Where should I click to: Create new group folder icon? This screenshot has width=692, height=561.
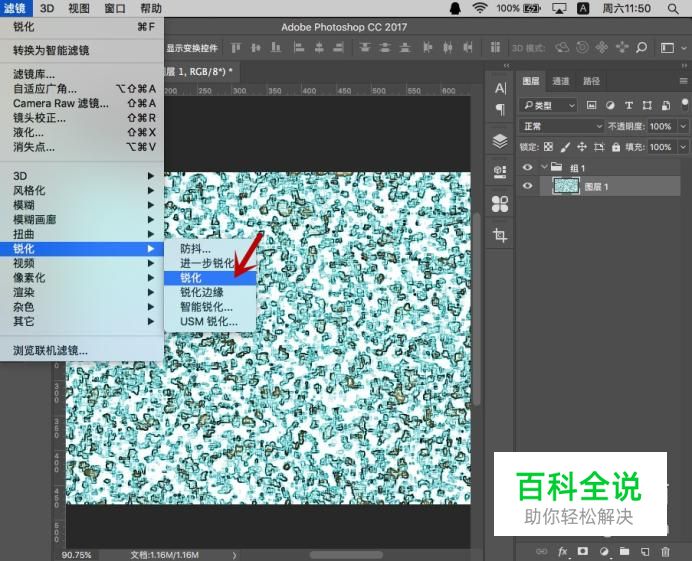624,551
